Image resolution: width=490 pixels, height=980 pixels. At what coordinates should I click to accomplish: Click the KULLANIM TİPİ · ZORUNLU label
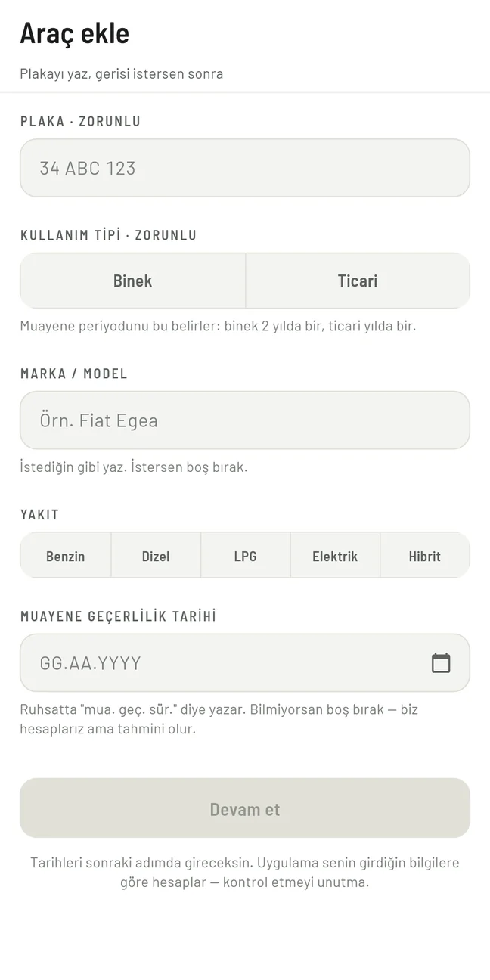[x=109, y=234]
